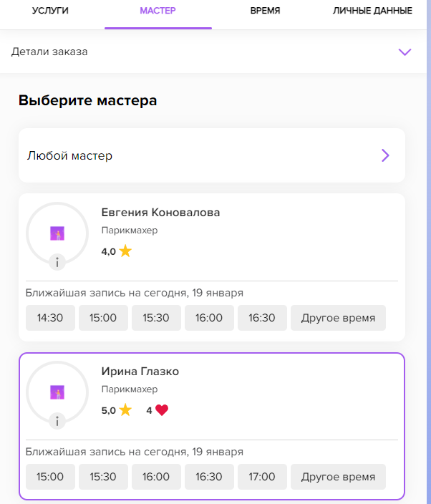Open Другое время for Ирина Глазко
Screen dimensions: 431x504
point(338,477)
